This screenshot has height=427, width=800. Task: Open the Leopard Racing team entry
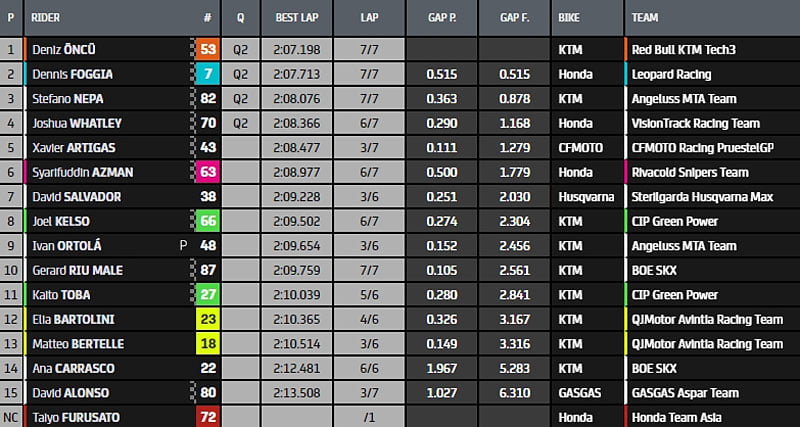click(671, 74)
